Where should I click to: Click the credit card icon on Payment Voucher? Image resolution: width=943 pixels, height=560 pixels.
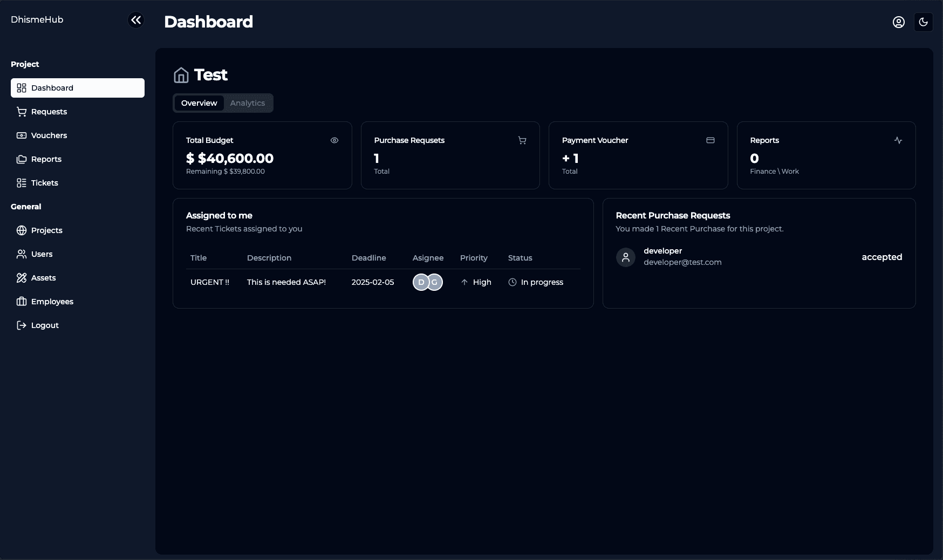click(710, 140)
